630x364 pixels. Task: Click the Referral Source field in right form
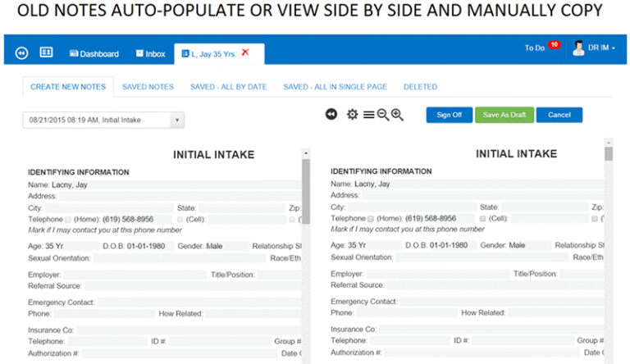pyautogui.click(x=495, y=284)
